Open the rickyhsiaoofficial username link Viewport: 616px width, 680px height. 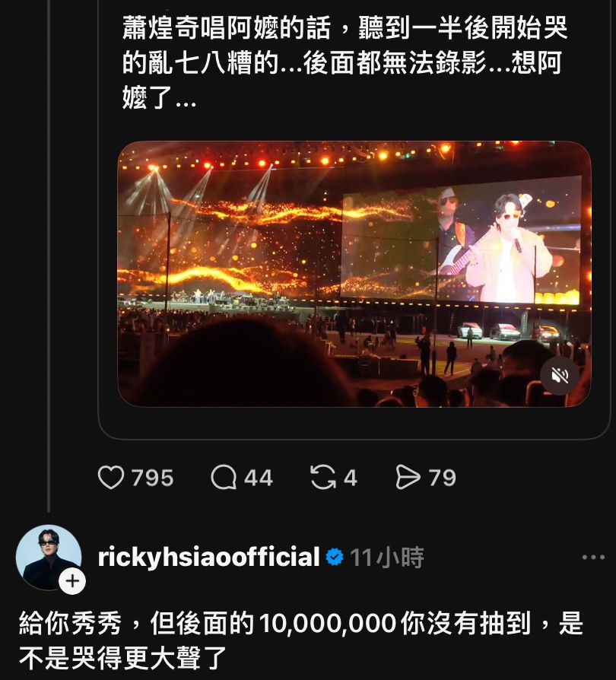coord(209,558)
